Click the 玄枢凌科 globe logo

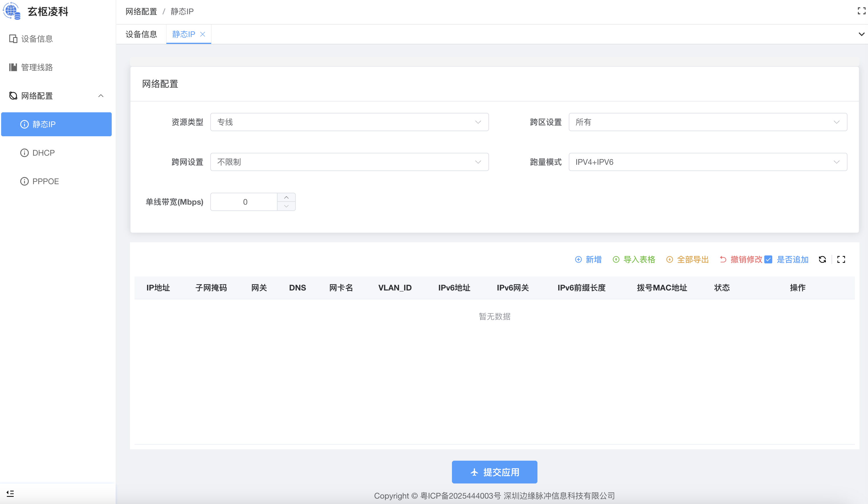(12, 11)
